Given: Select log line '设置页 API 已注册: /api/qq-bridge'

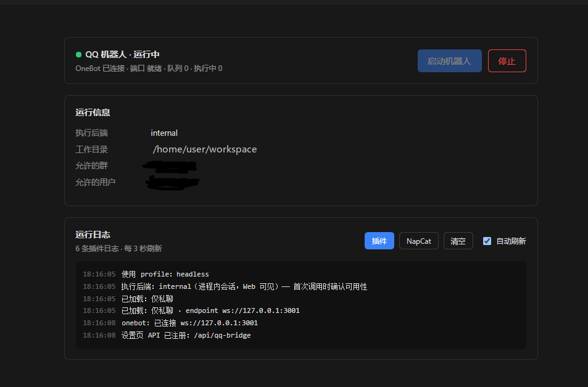Looking at the screenshot, I should [186, 335].
